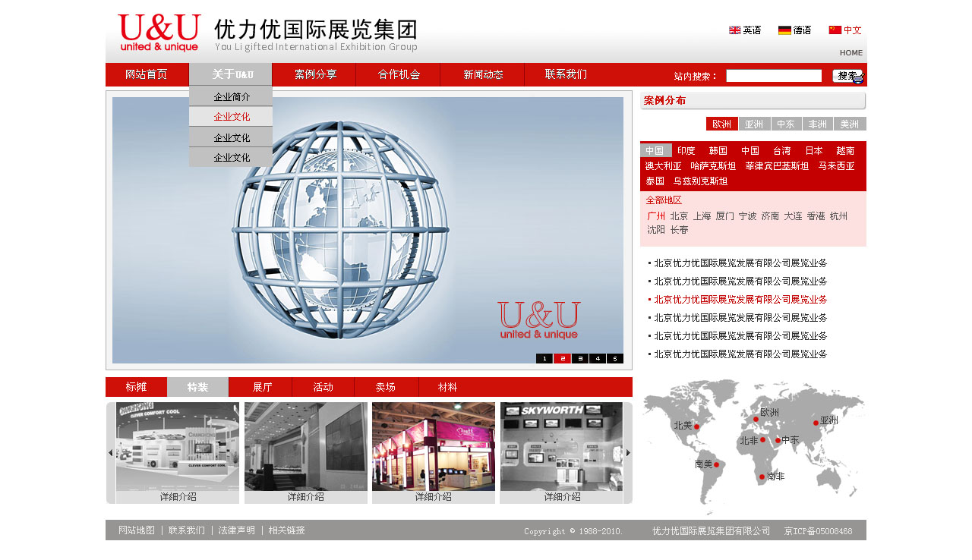
Task: Select 非洲 region tab
Action: [817, 124]
